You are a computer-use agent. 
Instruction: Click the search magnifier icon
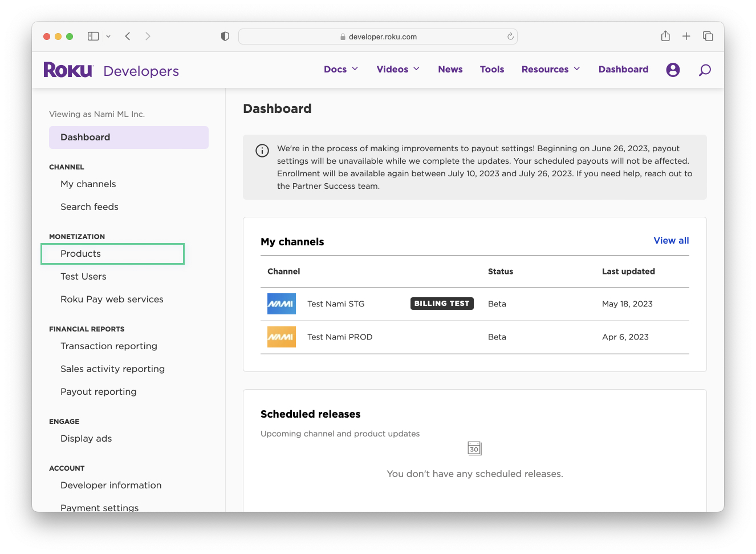[x=705, y=70]
